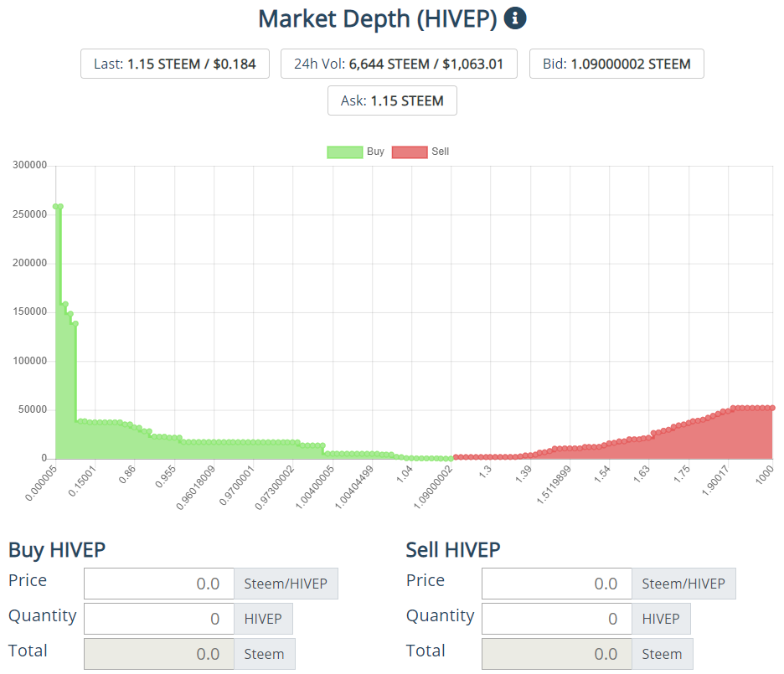This screenshot has width=784, height=674.
Task: Click the info icon beside Market Depth title
Action: pyautogui.click(x=514, y=18)
